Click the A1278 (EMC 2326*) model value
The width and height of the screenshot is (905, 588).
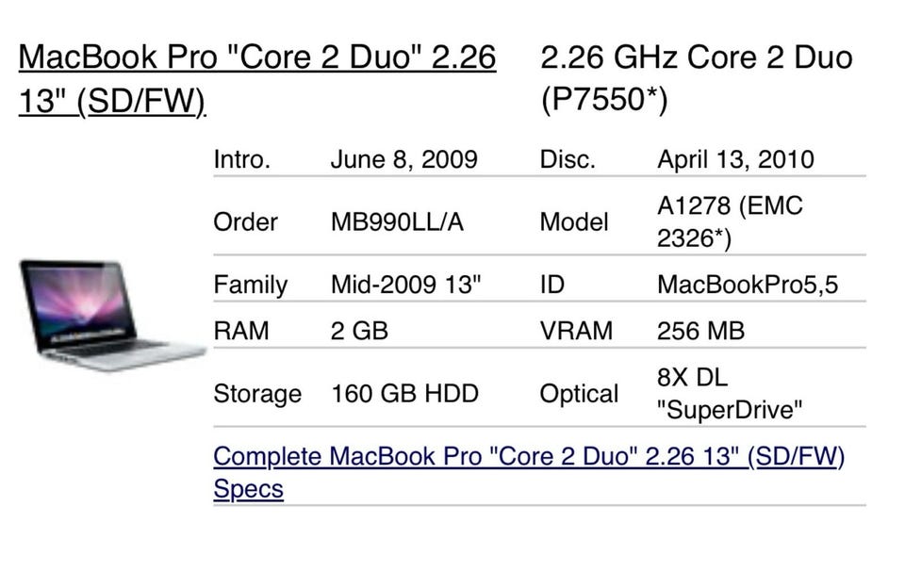point(729,222)
